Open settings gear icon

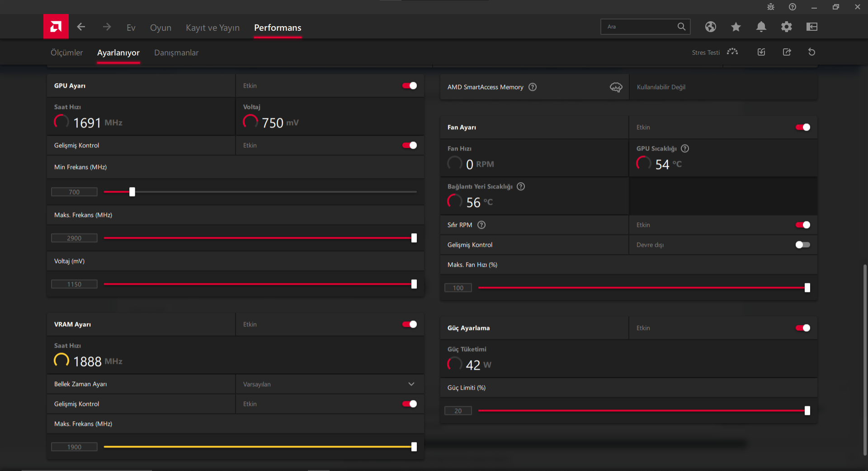786,27
